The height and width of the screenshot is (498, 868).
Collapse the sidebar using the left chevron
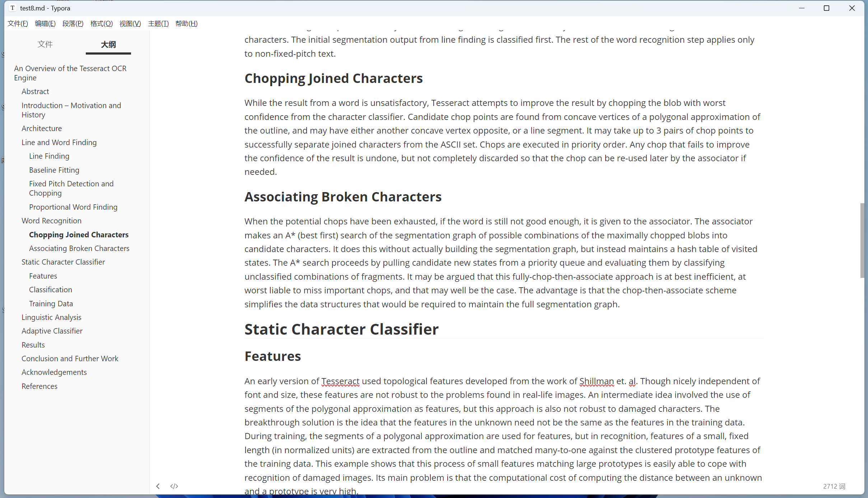click(x=158, y=486)
